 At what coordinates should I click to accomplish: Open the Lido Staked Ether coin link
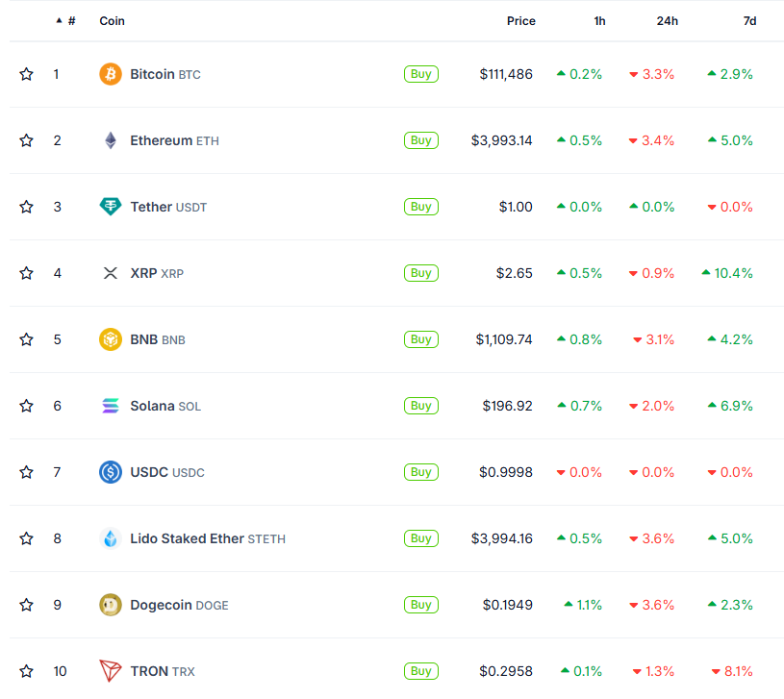coord(187,538)
